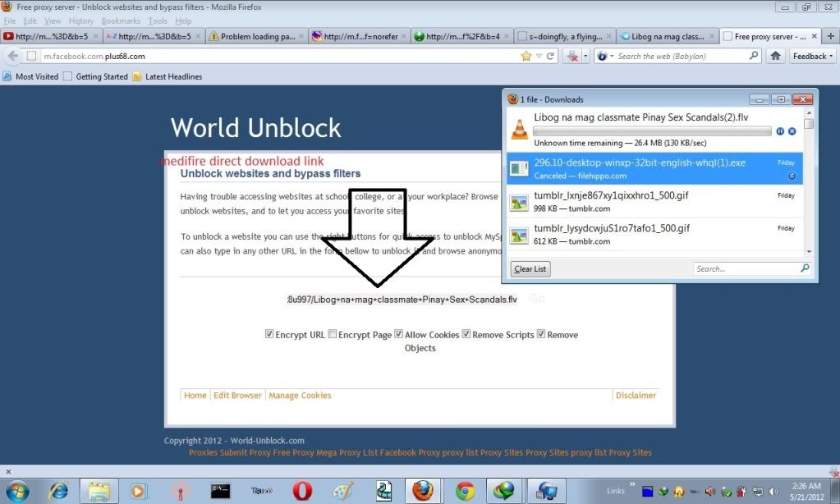Bookmark this page with the star

point(526,56)
